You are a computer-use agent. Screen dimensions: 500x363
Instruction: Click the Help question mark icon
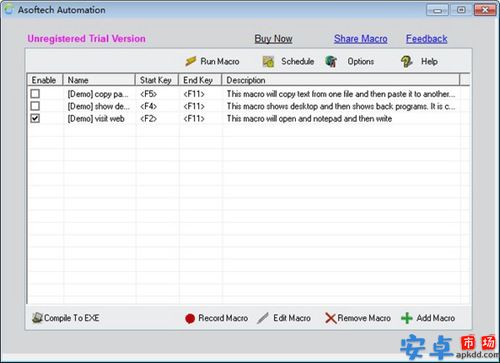point(406,61)
